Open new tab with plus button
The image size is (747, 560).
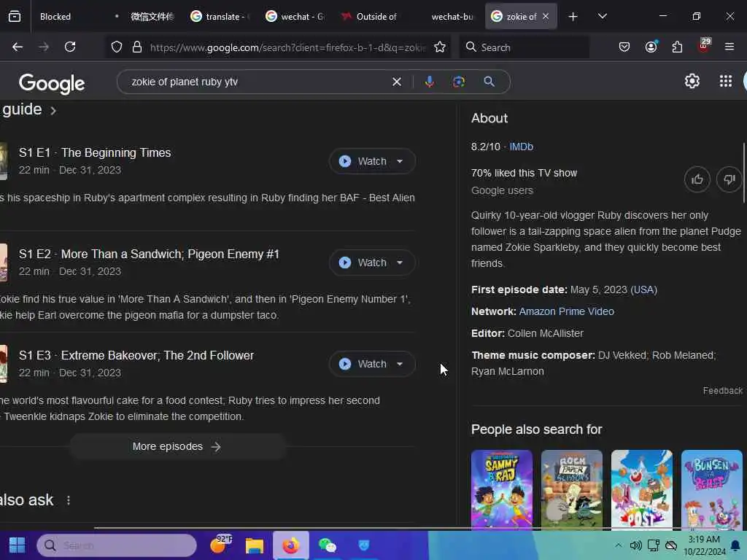pyautogui.click(x=573, y=17)
